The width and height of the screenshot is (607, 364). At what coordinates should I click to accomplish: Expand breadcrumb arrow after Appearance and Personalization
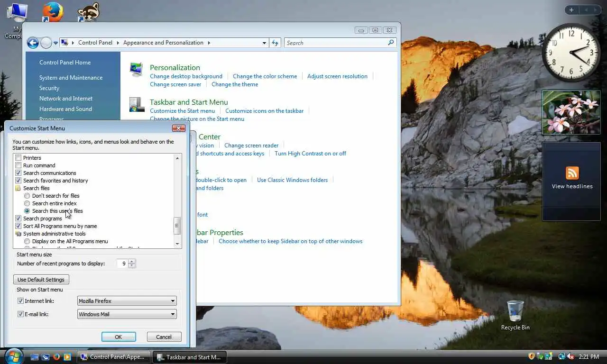pos(209,43)
